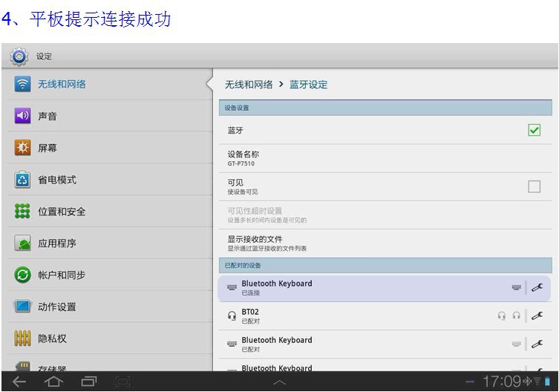Select 隐私权 in the sidebar
Viewport: 559px width, 392px height.
tap(110, 338)
